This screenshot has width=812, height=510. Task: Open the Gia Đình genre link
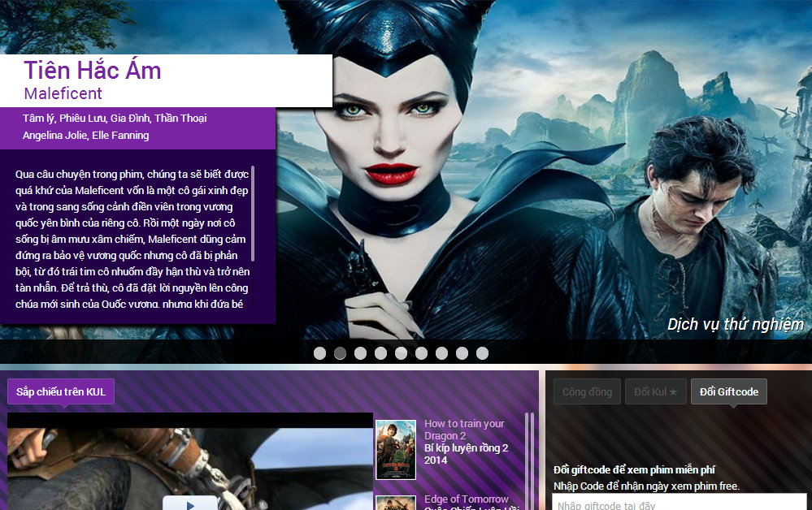(x=130, y=118)
